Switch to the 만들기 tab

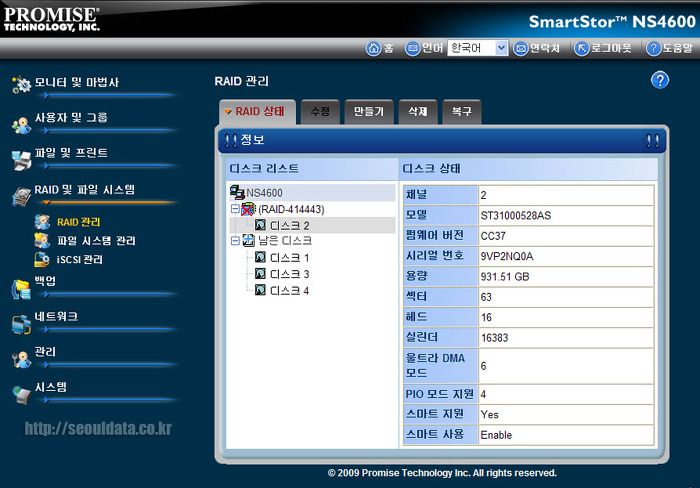click(369, 112)
